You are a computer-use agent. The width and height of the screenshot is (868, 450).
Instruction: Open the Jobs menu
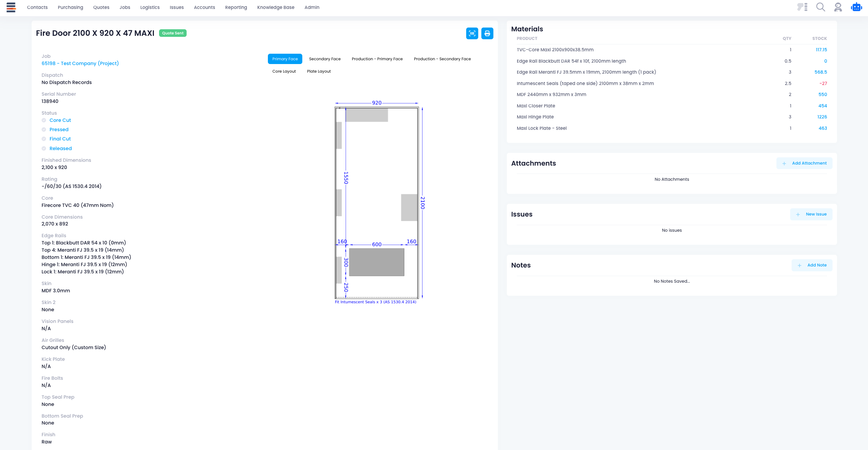[125, 7]
